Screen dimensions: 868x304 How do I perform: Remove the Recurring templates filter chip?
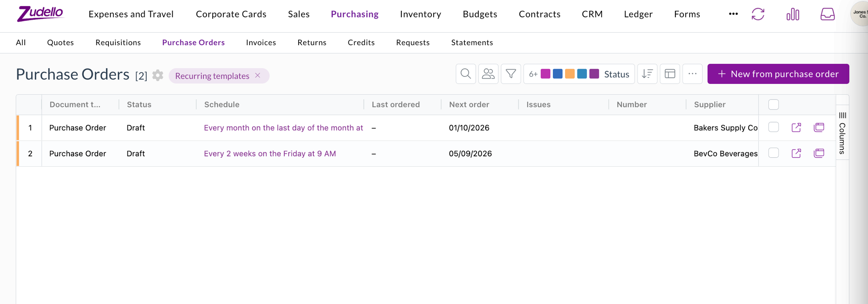tap(258, 76)
